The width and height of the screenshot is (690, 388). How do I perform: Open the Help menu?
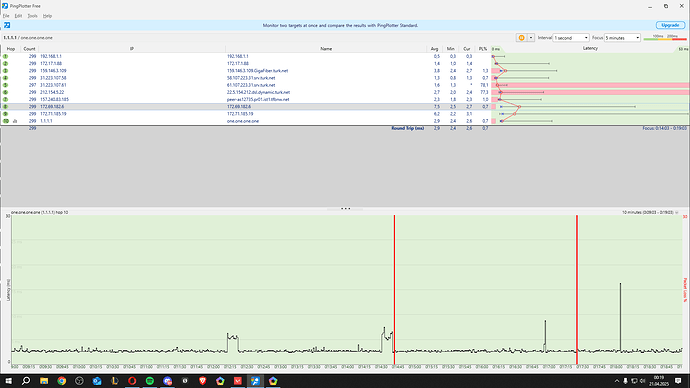click(47, 16)
